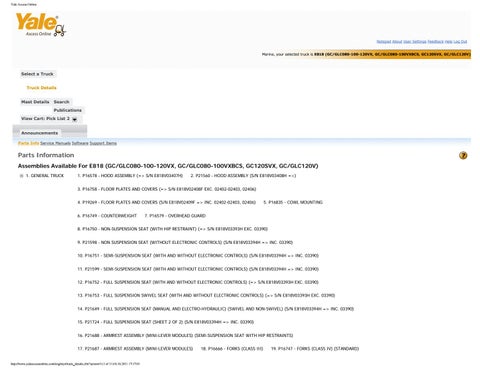Click the Yale Axcess Online logo
480x371 pixels.
(x=41, y=25)
